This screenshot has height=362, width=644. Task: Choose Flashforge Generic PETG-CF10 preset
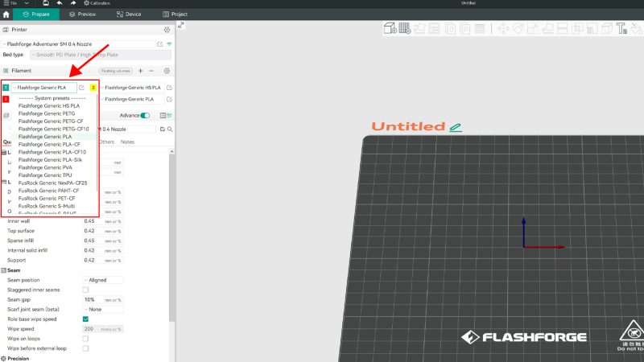tap(53, 129)
